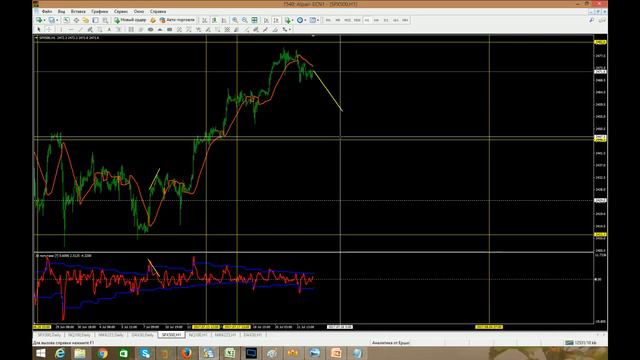The width and height of the screenshot is (640, 360).
Task: Open Skype from the taskbar
Action: 145,353
